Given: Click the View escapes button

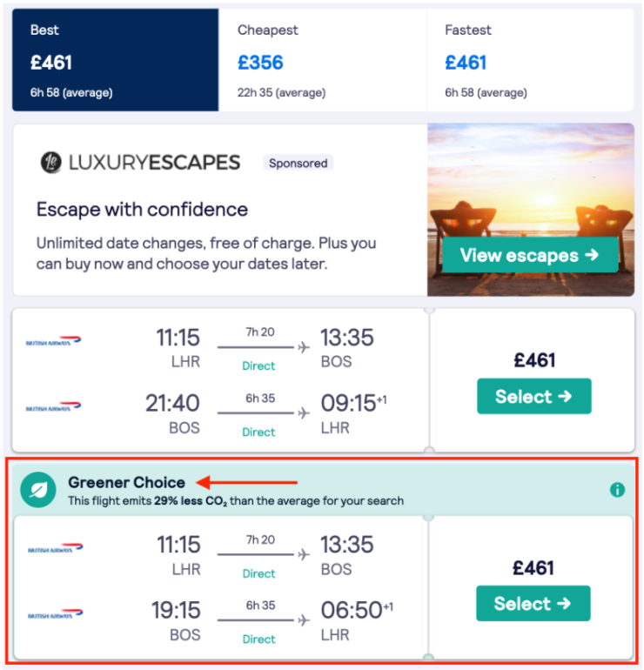Looking at the screenshot, I should coord(530,255).
